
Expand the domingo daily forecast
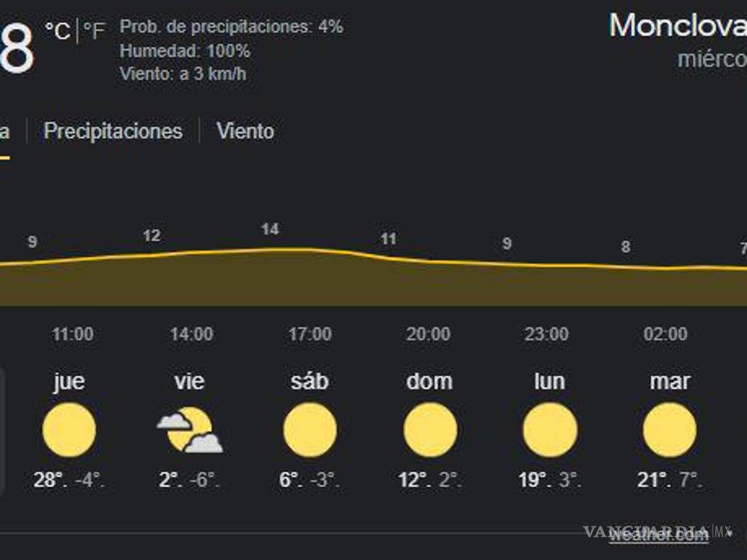pyautogui.click(x=430, y=381)
